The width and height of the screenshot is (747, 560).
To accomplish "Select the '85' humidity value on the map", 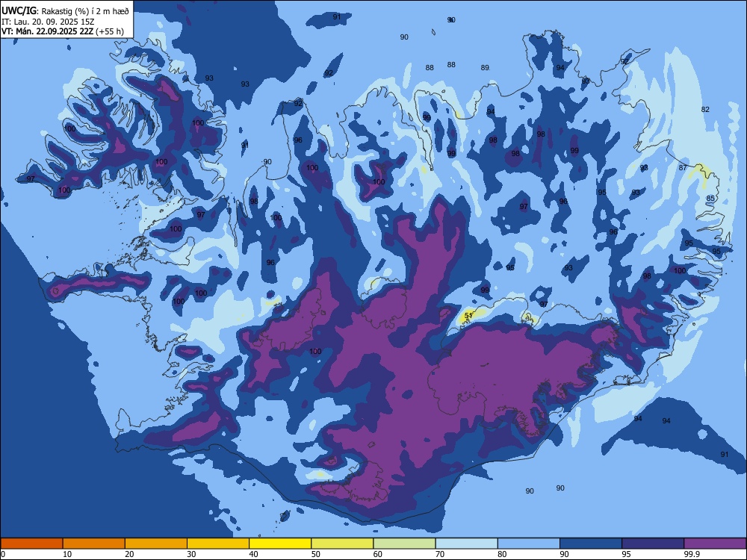I will click(710, 198).
